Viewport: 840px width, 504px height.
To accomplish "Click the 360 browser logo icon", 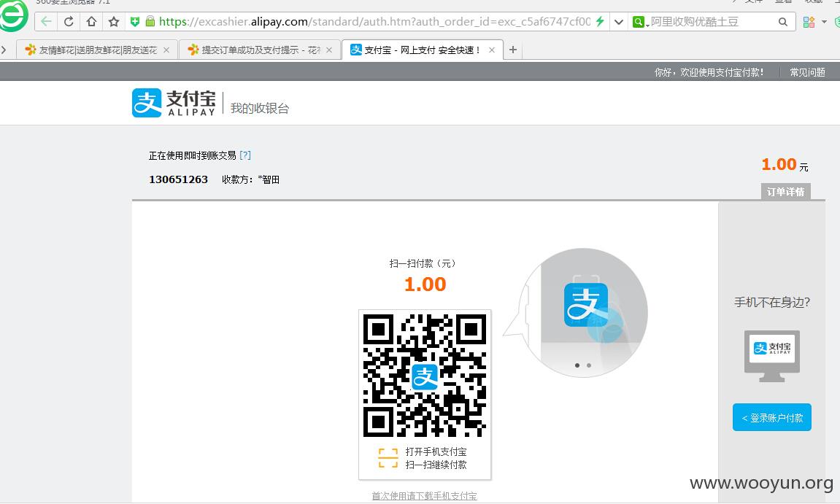I will coord(13,15).
